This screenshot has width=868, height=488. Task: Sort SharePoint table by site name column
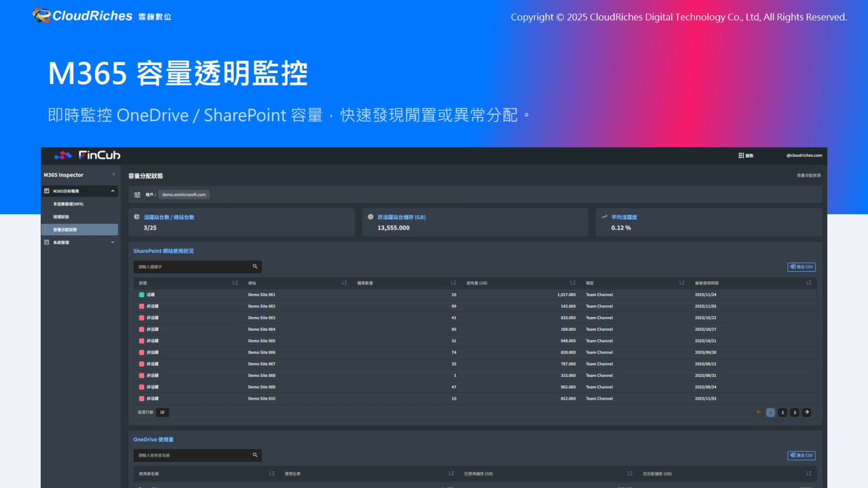tap(344, 283)
